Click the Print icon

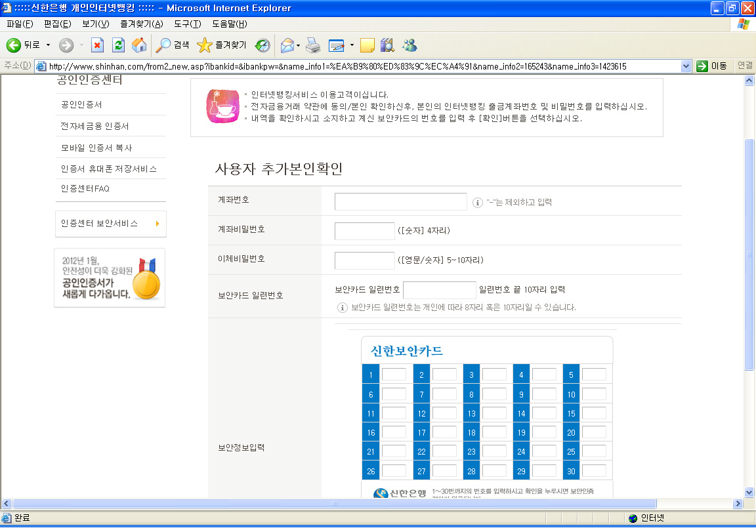(314, 45)
